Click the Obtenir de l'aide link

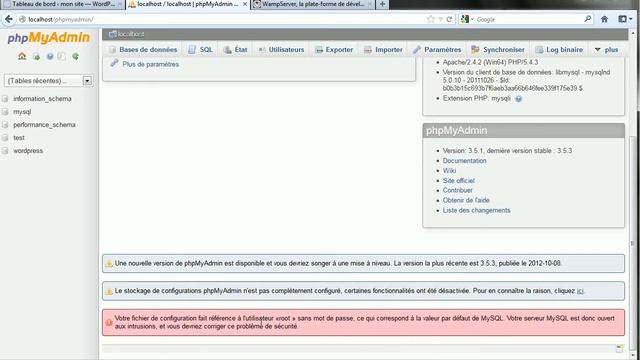tap(466, 200)
